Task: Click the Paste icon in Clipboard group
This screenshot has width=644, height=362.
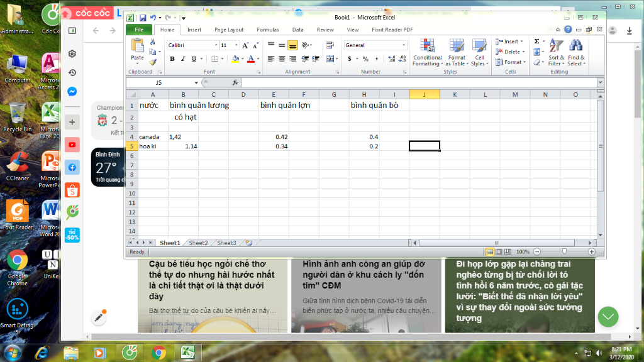Action: point(137,47)
